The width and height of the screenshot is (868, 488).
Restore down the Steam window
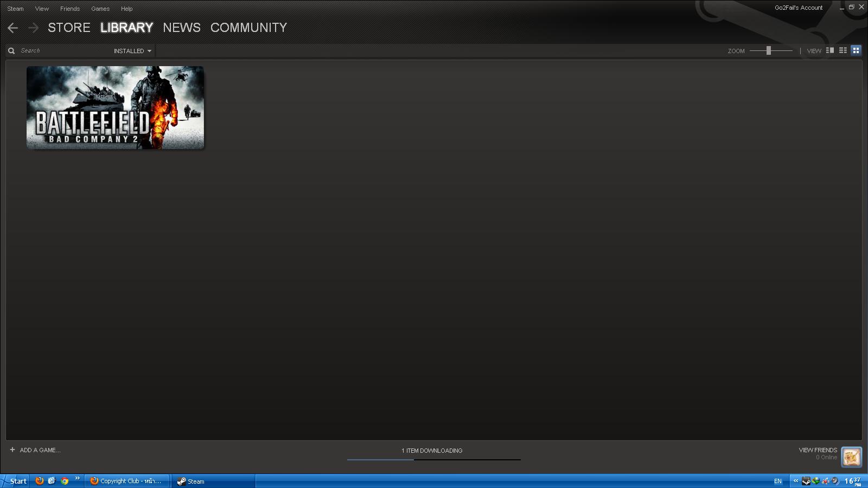click(x=852, y=7)
